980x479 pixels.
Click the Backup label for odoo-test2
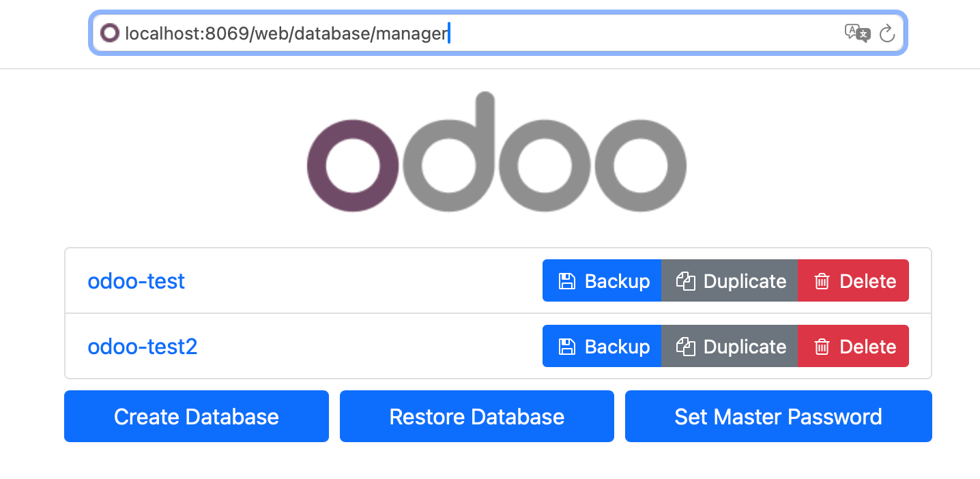point(617,347)
